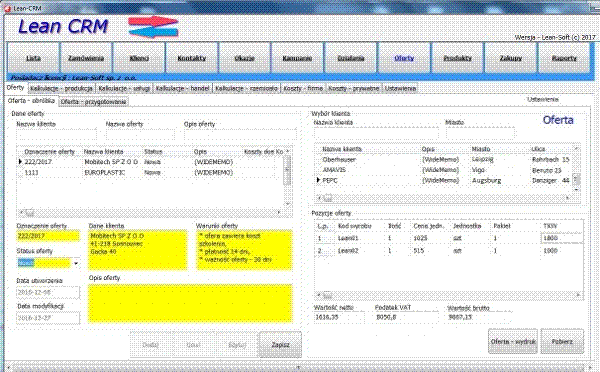600x372 pixels.
Task: Select the Oferta - obróbka sub-tab
Action: (x=31, y=101)
